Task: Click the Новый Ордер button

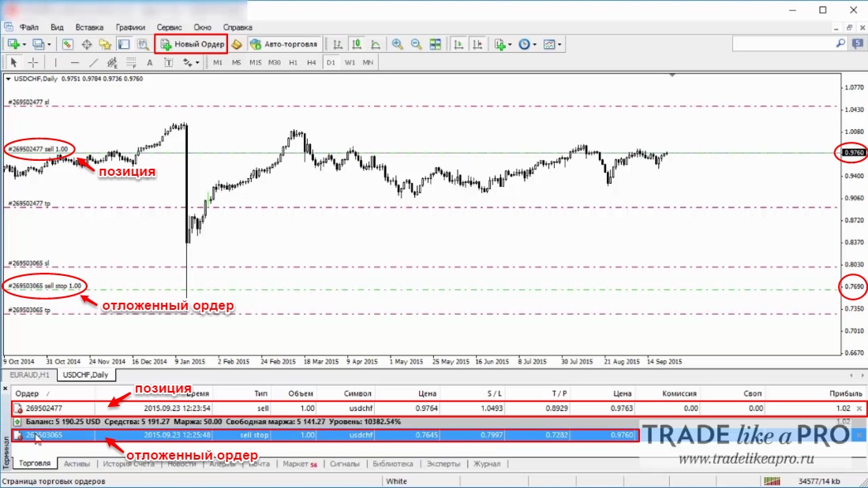Action: pyautogui.click(x=192, y=44)
